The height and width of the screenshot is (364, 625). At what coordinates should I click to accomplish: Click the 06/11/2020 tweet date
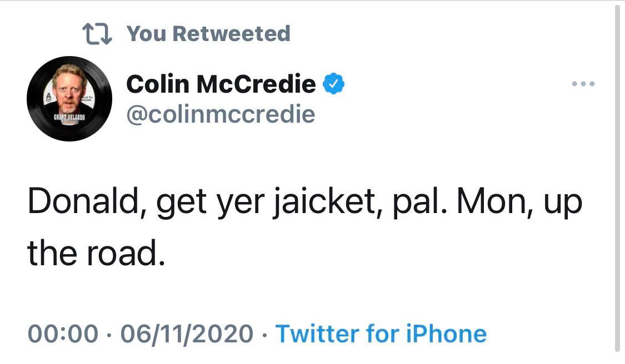(186, 334)
